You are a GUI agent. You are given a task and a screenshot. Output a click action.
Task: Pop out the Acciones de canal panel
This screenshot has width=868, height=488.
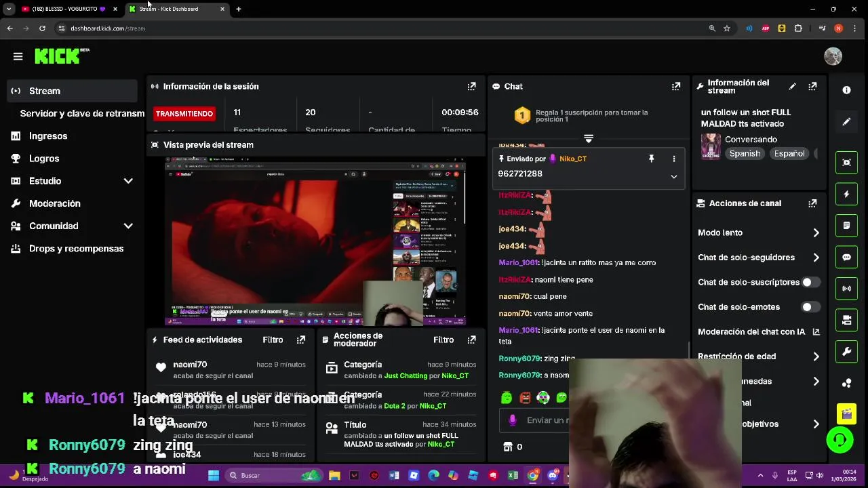pyautogui.click(x=812, y=203)
